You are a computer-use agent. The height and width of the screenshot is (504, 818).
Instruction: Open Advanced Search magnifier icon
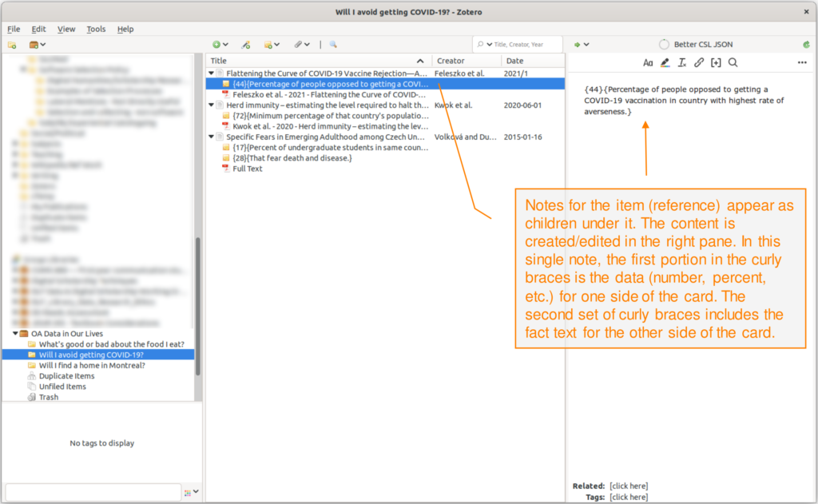pyautogui.click(x=333, y=45)
